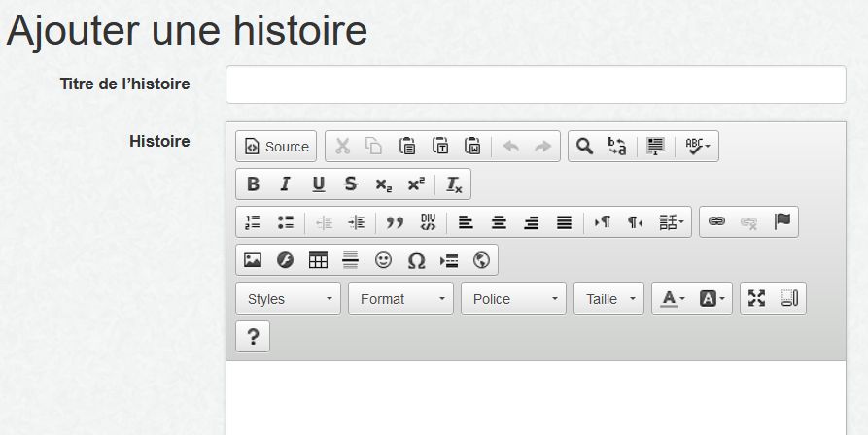
Task: Click the Titre de l'histoire field
Action: pos(536,84)
